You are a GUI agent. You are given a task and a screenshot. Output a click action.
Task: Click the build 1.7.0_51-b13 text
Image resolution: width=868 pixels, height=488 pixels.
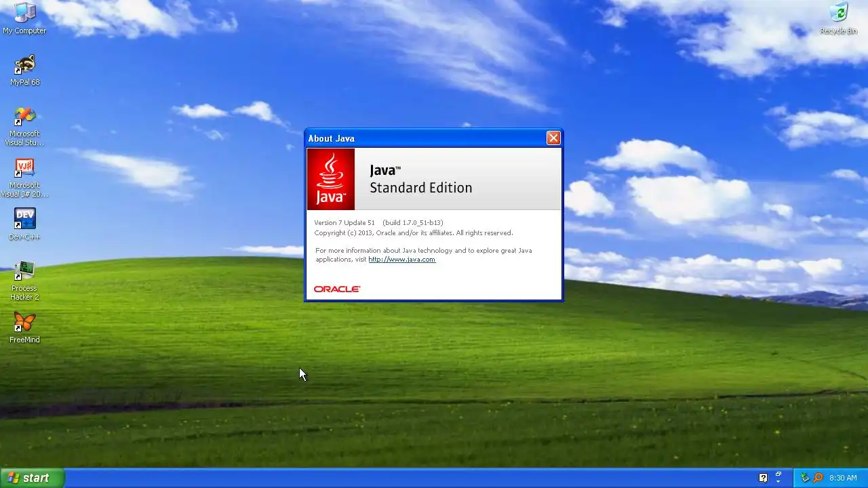click(x=413, y=223)
